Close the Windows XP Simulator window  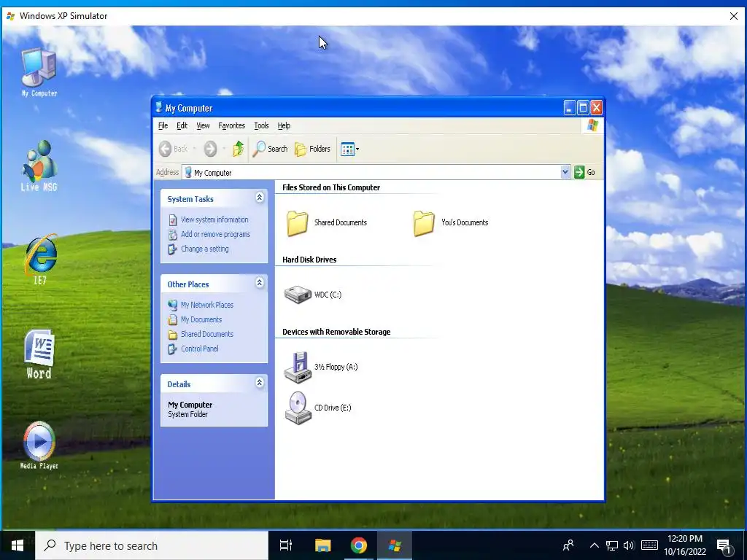point(734,16)
